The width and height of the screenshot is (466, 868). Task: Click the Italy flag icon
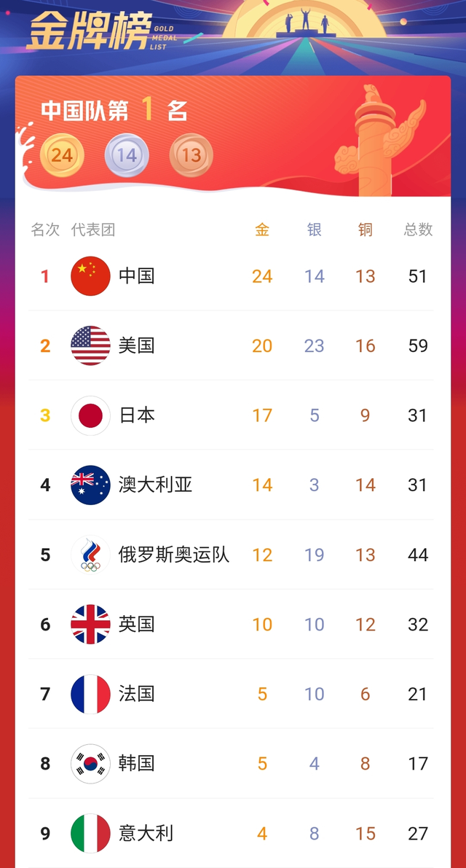90,833
